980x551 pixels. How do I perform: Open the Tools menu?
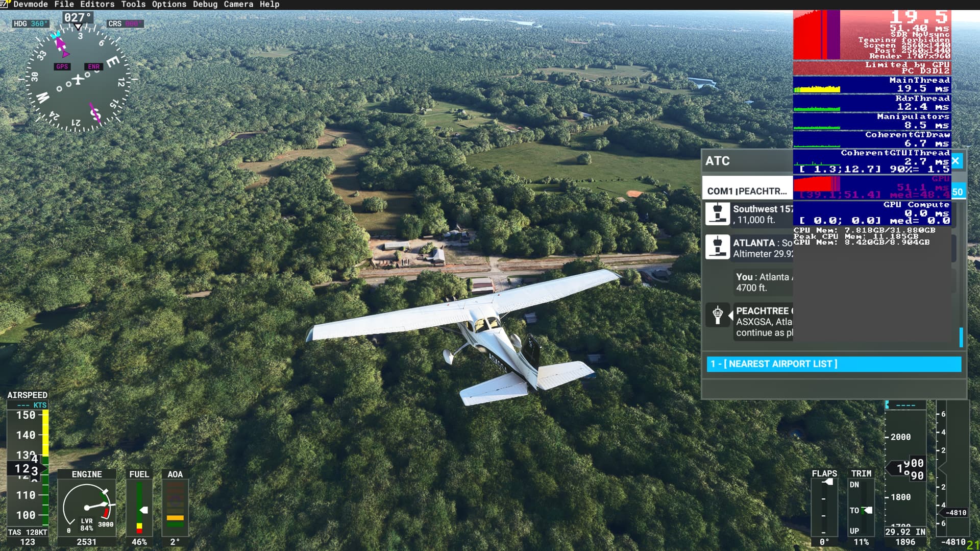pos(133,4)
